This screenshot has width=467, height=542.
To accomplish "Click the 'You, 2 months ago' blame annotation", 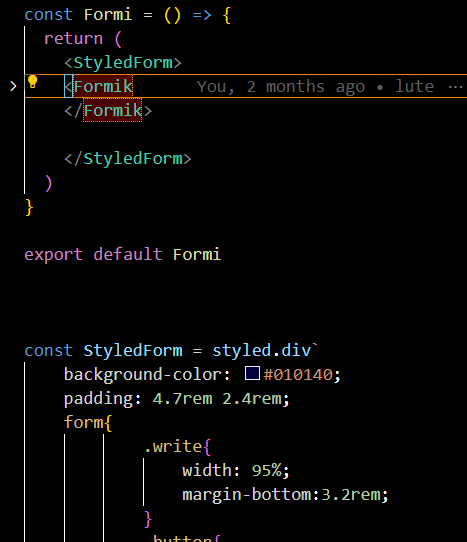I will [x=281, y=86].
